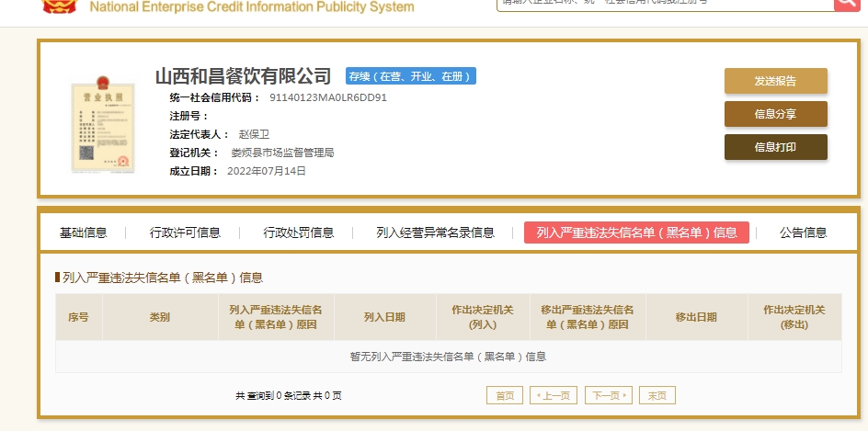Click the national emblem logo

click(60, 6)
